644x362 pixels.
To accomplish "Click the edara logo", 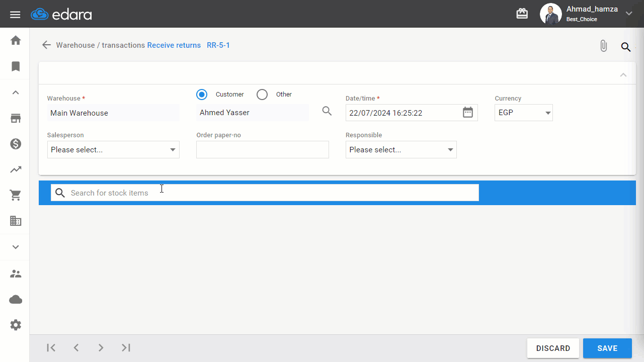I will pos(61,15).
